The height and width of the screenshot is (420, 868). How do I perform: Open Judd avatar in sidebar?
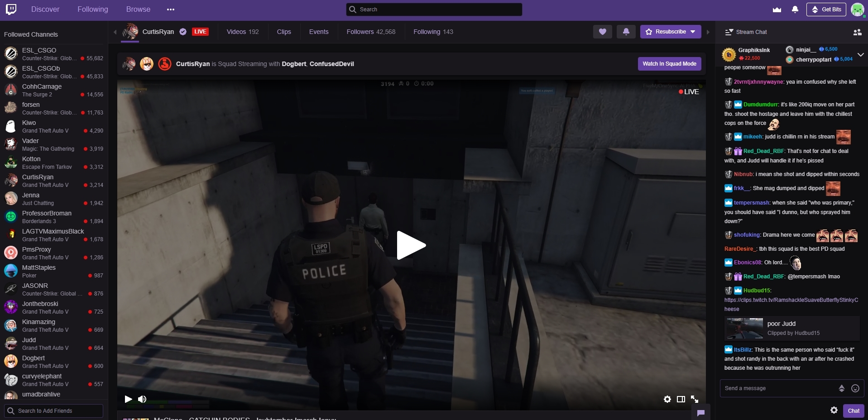click(11, 344)
